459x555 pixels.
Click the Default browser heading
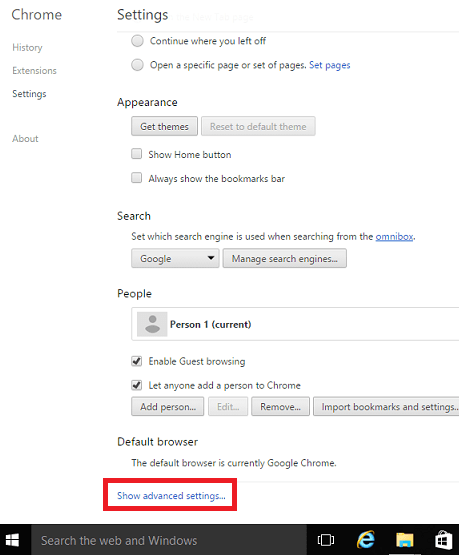(x=157, y=442)
